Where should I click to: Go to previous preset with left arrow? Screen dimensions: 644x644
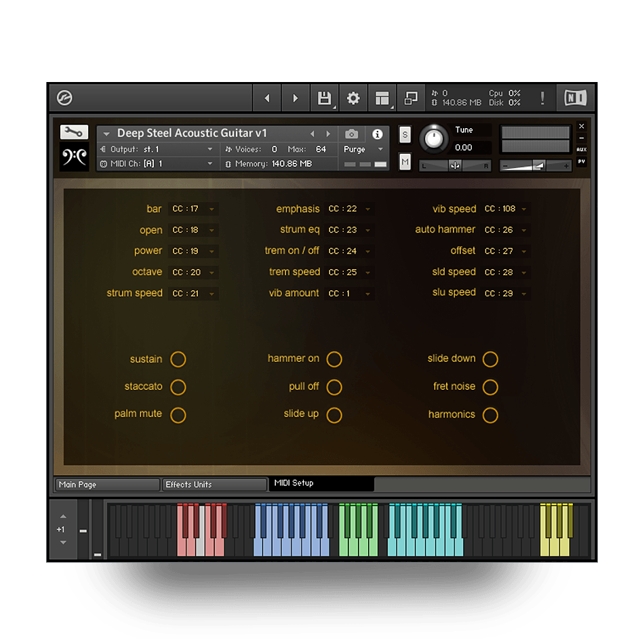pyautogui.click(x=267, y=98)
